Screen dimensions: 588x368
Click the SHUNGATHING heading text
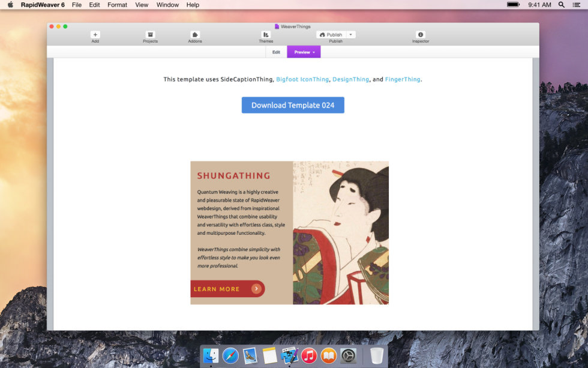click(x=233, y=175)
